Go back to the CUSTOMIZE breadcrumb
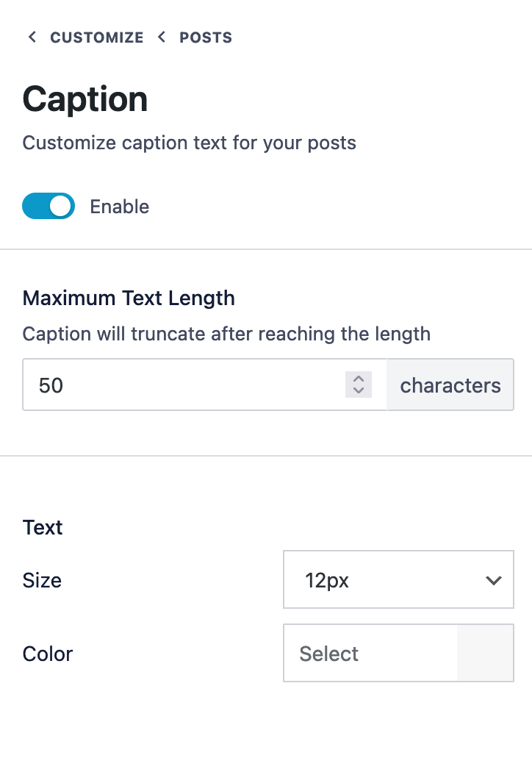 click(96, 37)
